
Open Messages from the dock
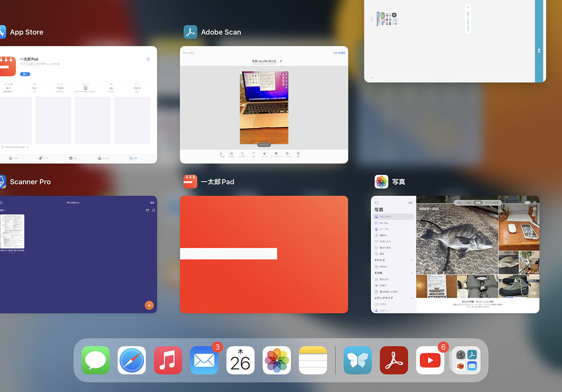coord(96,360)
